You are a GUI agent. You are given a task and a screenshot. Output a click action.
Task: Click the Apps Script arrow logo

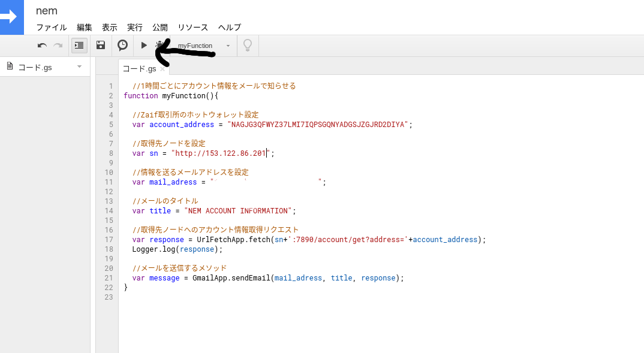click(12, 17)
